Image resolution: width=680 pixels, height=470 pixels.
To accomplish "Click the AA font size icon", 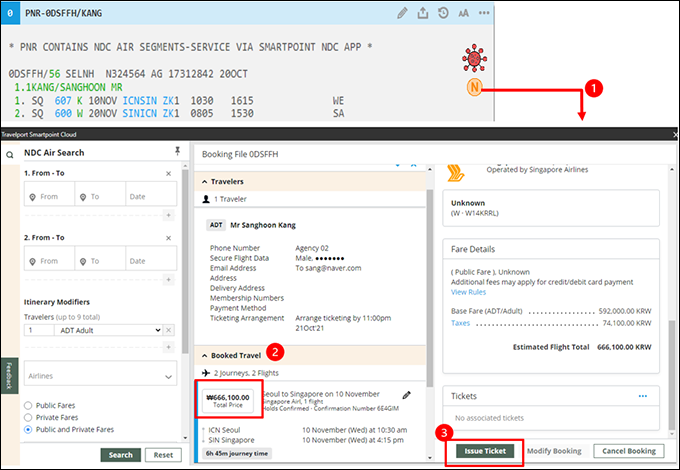I will coord(463,13).
